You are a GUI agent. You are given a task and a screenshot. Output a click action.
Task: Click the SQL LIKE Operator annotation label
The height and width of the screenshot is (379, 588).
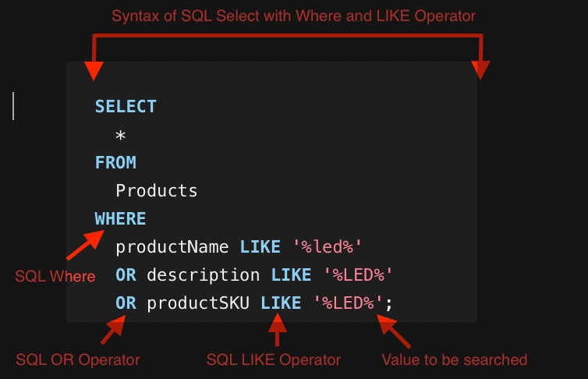[x=274, y=360]
